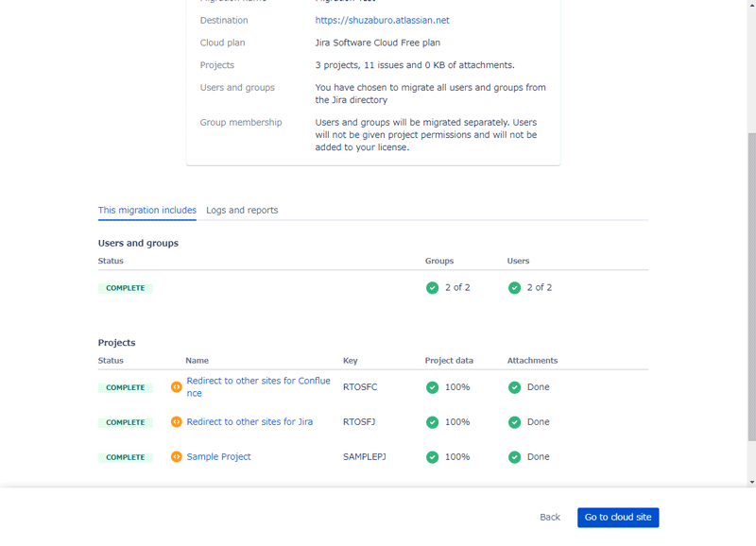Click the orange project icon for Sample Project
Viewport: 756px width, 546px height.
pos(177,456)
